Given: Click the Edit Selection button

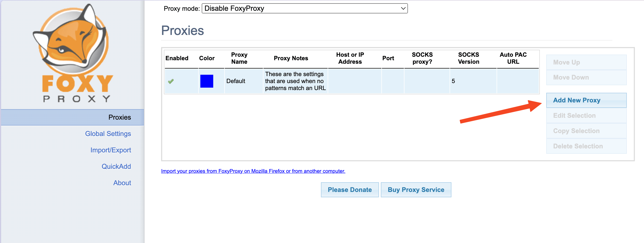Looking at the screenshot, I should click(586, 116).
